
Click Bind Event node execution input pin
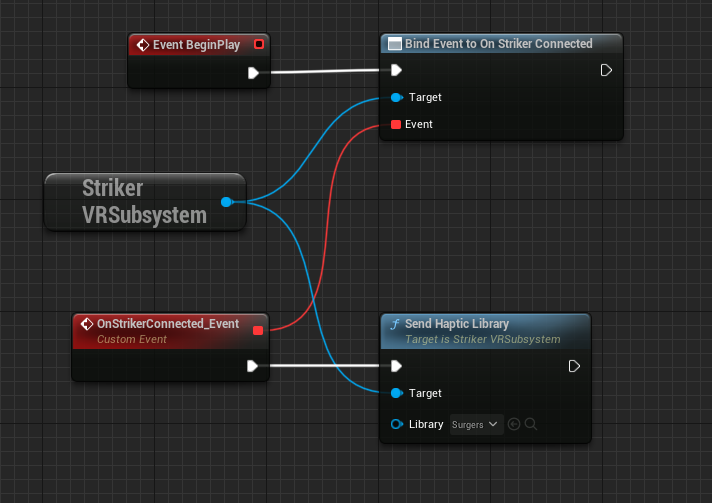[396, 70]
